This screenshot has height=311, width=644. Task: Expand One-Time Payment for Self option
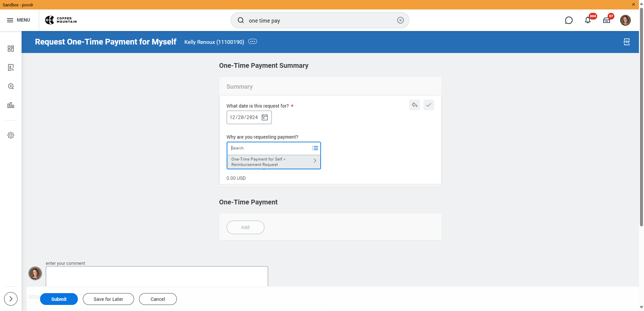click(274, 162)
